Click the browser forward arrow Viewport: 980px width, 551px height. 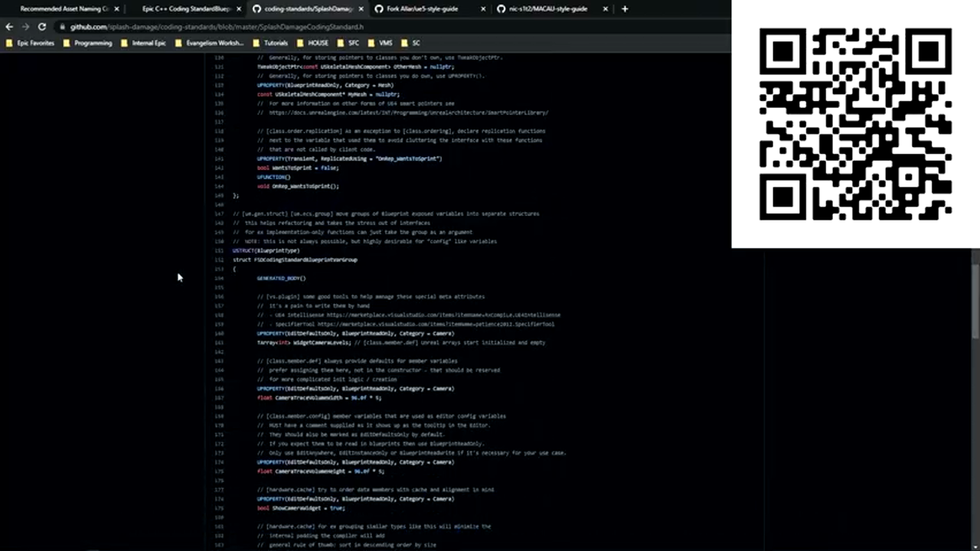[25, 27]
